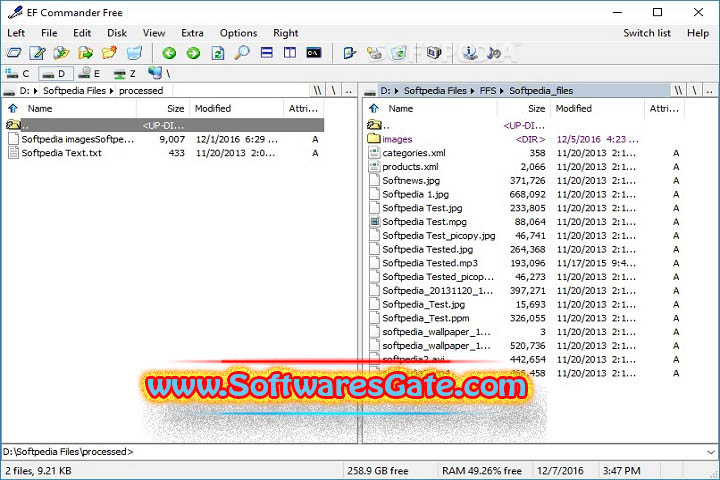Image resolution: width=720 pixels, height=480 pixels.
Task: Open the Right menu
Action: [x=286, y=33]
